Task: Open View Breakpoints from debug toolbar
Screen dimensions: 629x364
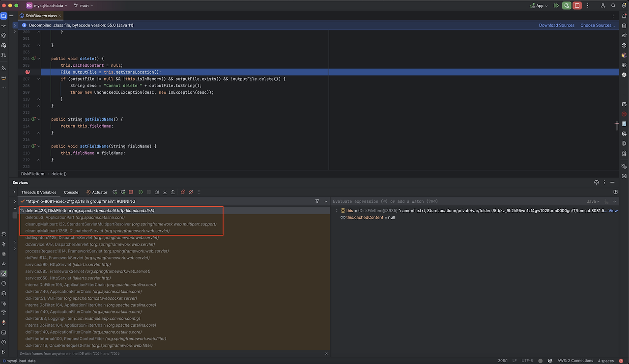Action: coord(183,192)
